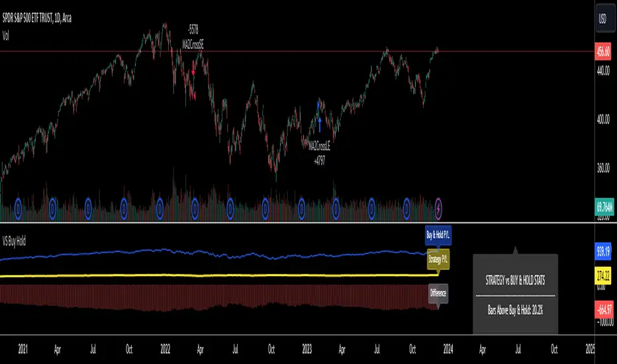Click the Strategy vs Buy & Hold Stats box
The image size is (617, 364).
(515, 294)
